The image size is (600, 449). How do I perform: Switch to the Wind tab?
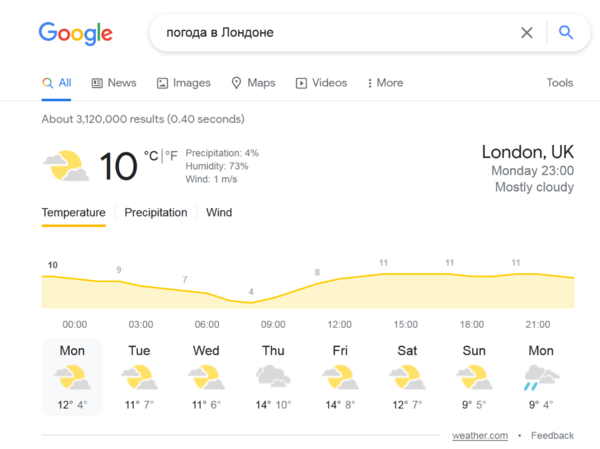[x=219, y=212]
